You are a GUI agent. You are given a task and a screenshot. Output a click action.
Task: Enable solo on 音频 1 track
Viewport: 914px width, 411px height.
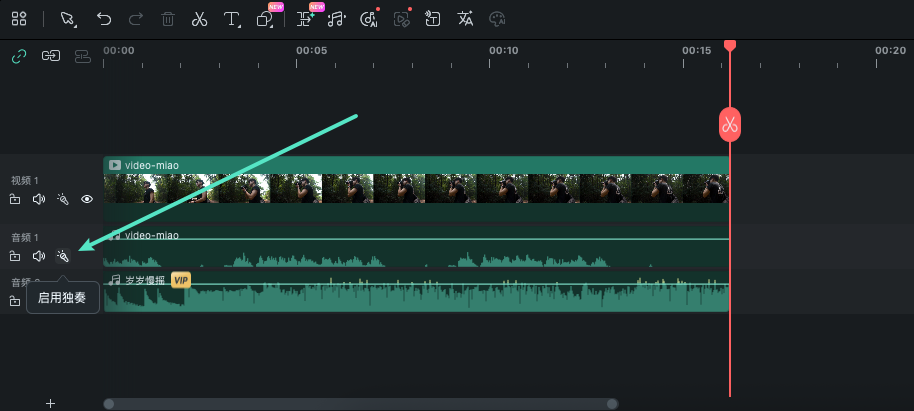pyautogui.click(x=63, y=256)
